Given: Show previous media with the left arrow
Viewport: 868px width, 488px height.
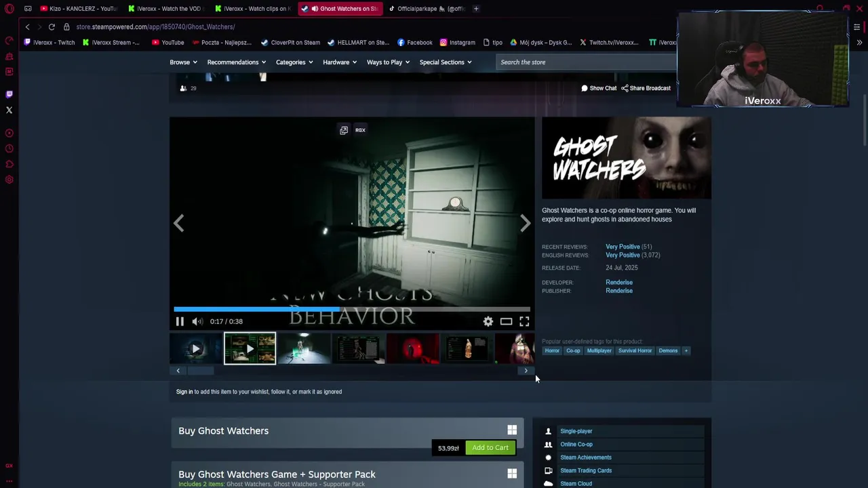Looking at the screenshot, I should [x=178, y=223].
